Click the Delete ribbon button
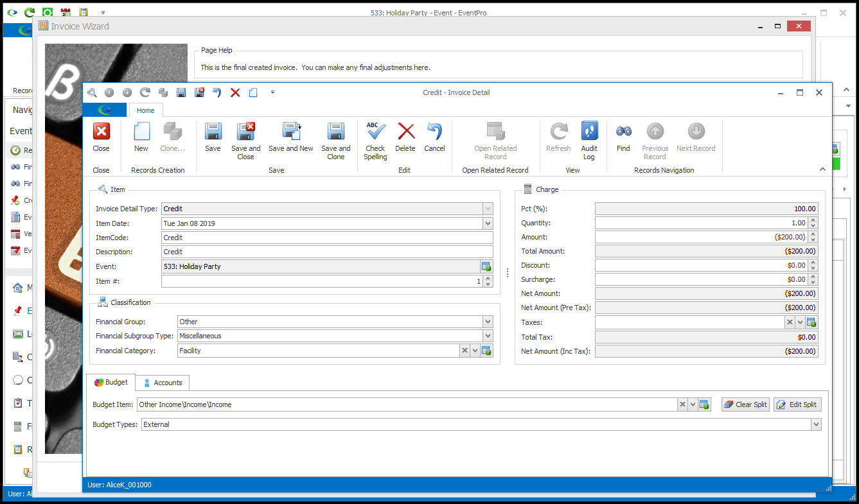Image resolution: width=859 pixels, height=504 pixels. (405, 137)
